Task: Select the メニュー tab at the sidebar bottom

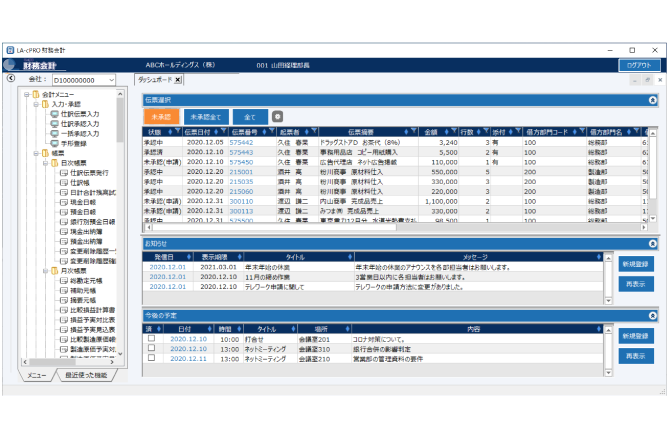Action: (37, 375)
